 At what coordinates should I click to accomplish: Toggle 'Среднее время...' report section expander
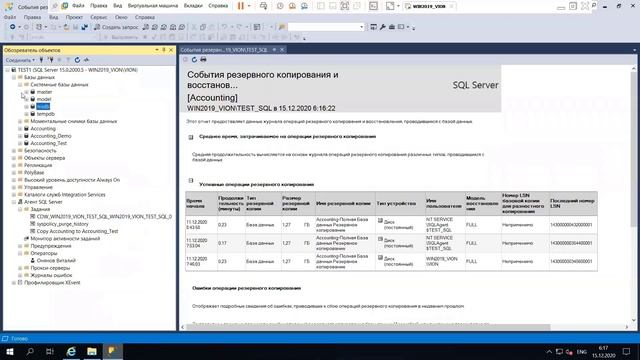point(191,137)
